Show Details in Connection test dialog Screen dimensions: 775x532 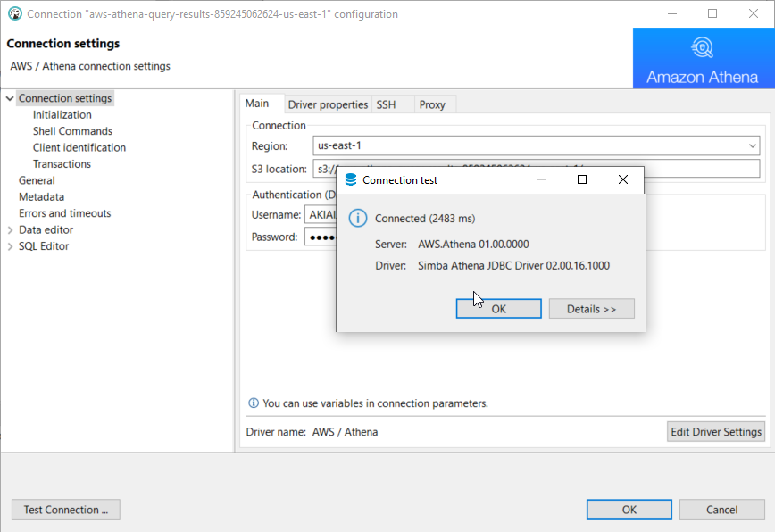[x=592, y=309]
